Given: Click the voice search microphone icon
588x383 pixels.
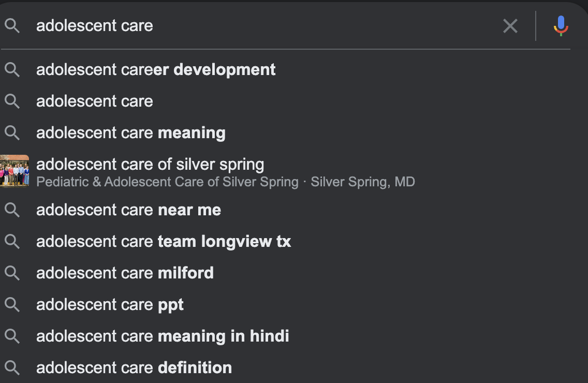Looking at the screenshot, I should [561, 26].
